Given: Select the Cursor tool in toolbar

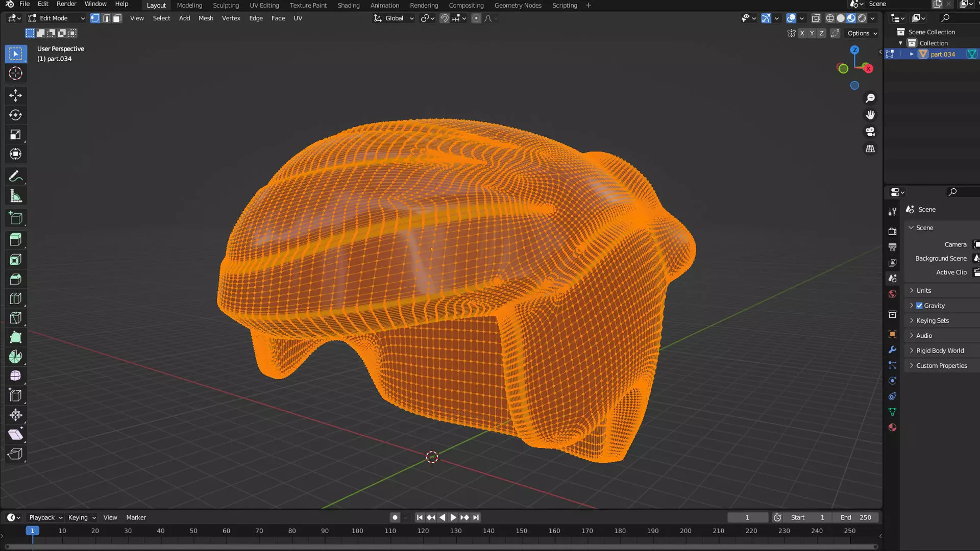Looking at the screenshot, I should 15,73.
